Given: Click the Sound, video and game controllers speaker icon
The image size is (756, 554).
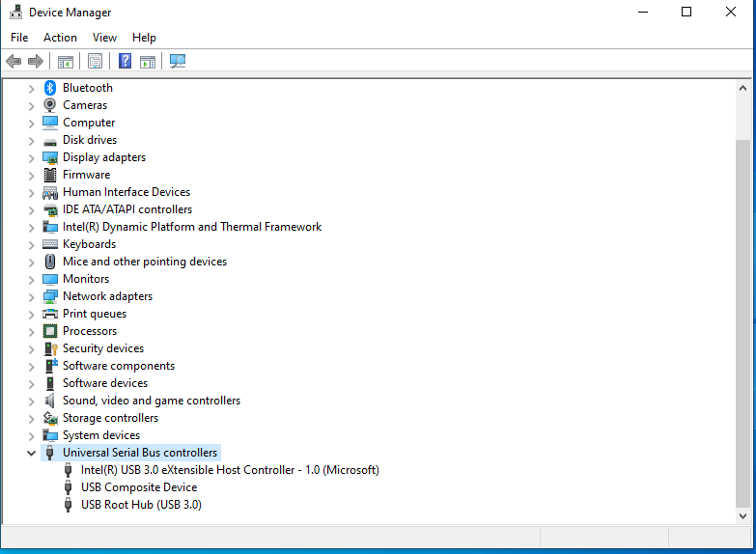Looking at the screenshot, I should [49, 401].
